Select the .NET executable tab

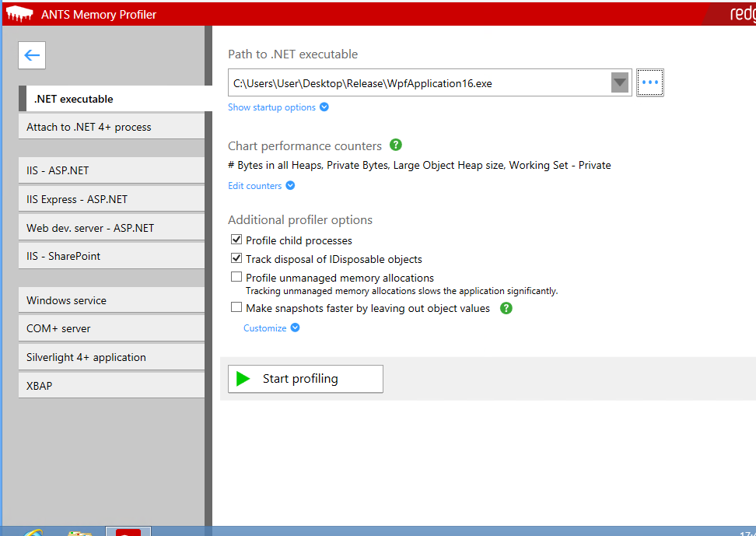point(115,99)
